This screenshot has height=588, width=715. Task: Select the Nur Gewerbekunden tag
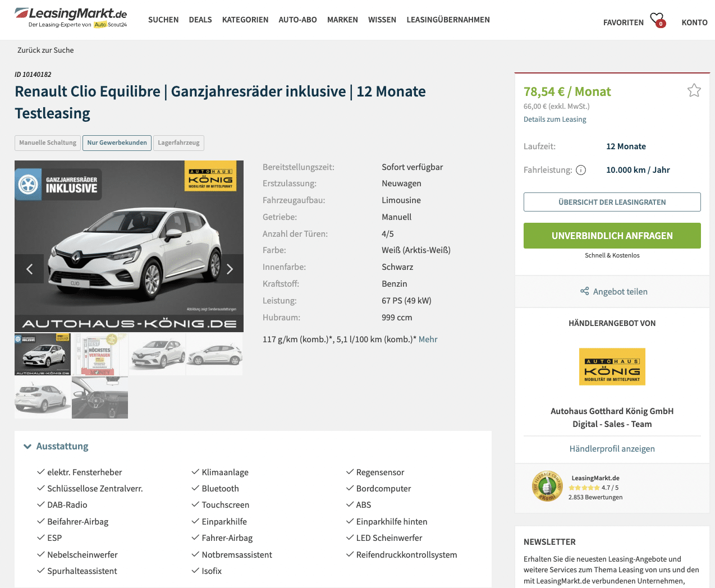click(x=117, y=143)
